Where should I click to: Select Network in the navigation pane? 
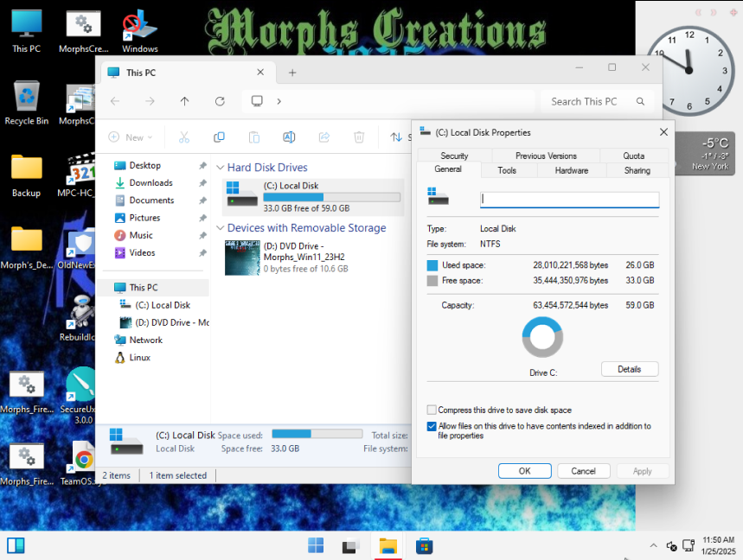[145, 340]
